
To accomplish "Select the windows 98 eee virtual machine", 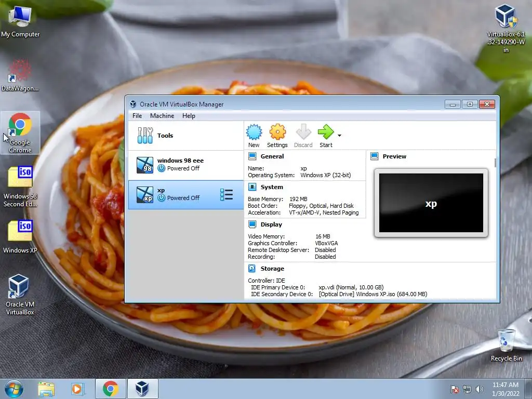I will point(186,165).
